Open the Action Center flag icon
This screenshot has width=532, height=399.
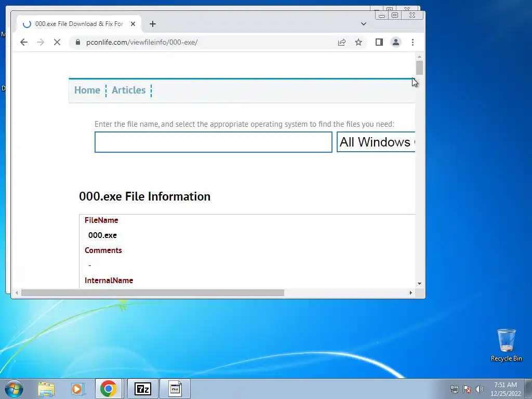(x=467, y=389)
